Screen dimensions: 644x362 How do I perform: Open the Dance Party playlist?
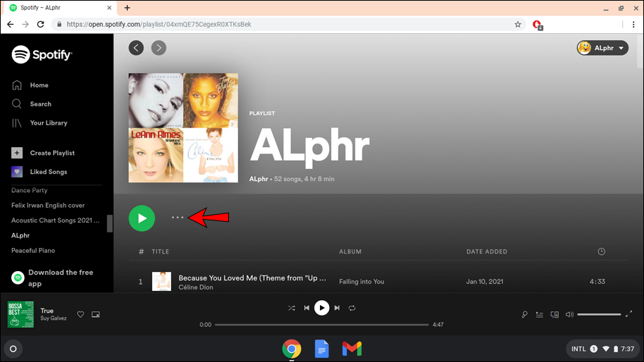[29, 190]
